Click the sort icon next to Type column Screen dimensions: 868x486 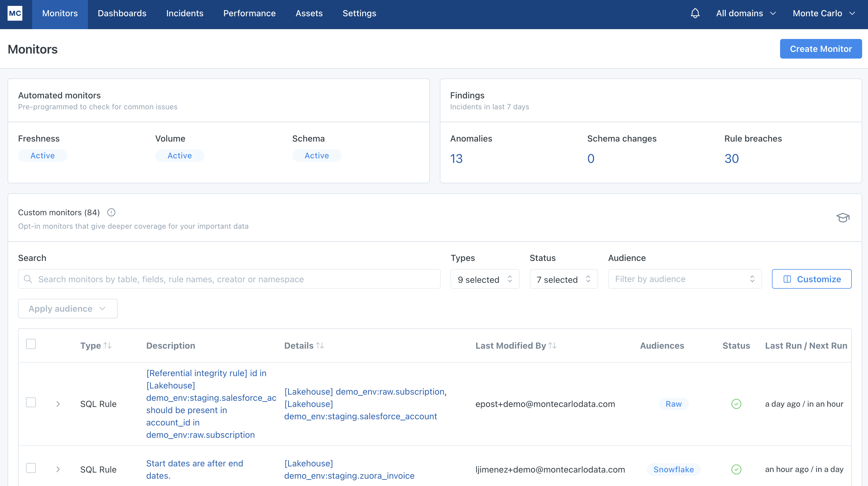[110, 345]
